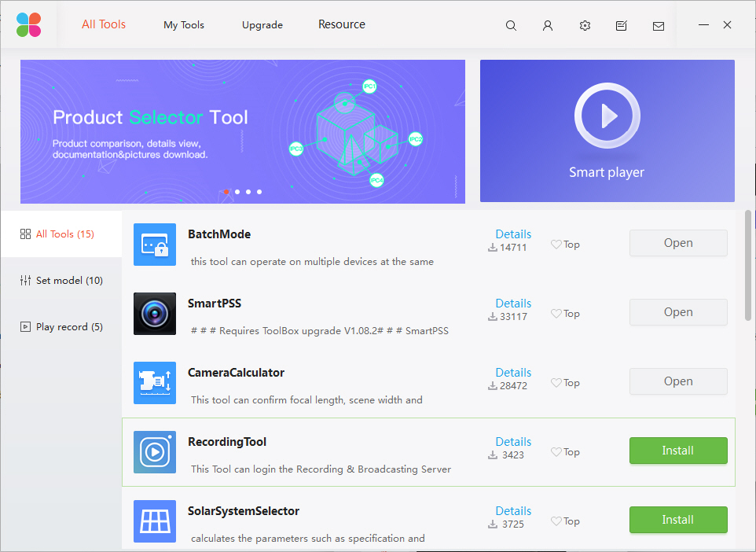Click RecordingTool description about Broadcasting Server
The height and width of the screenshot is (552, 756).
pos(321,469)
